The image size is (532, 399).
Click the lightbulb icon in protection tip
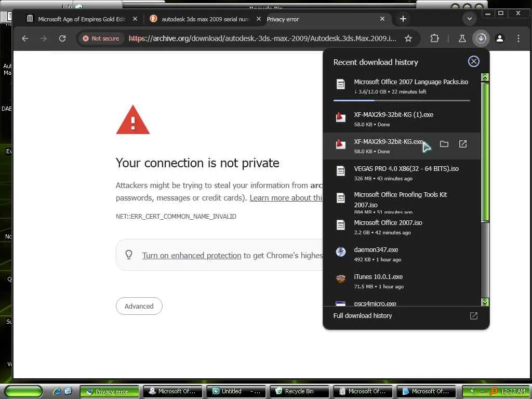pyautogui.click(x=129, y=255)
